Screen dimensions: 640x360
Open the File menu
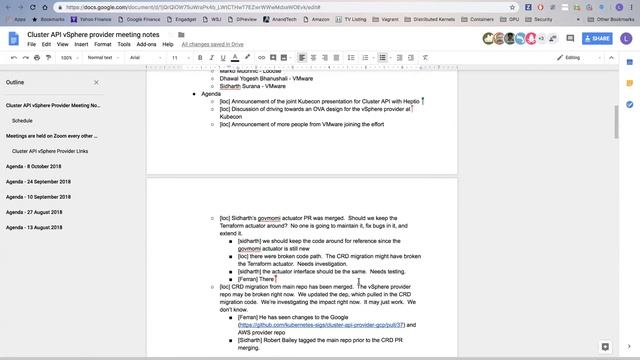(x=31, y=44)
